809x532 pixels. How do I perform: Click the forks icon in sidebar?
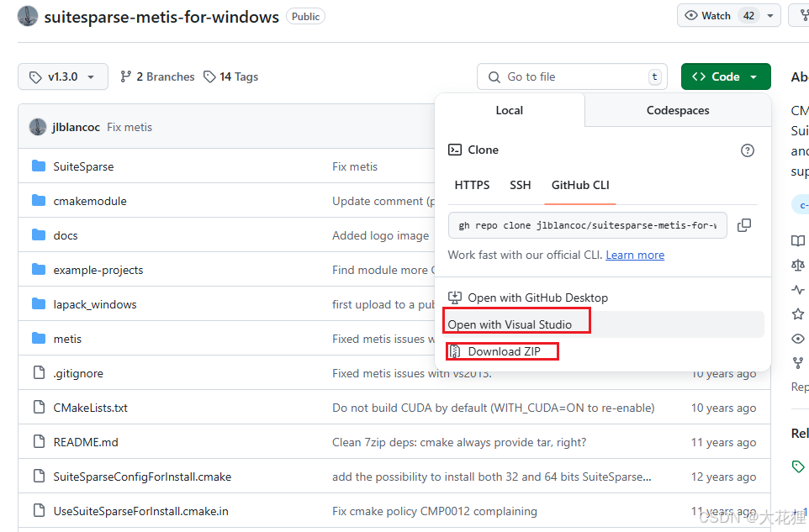798,363
